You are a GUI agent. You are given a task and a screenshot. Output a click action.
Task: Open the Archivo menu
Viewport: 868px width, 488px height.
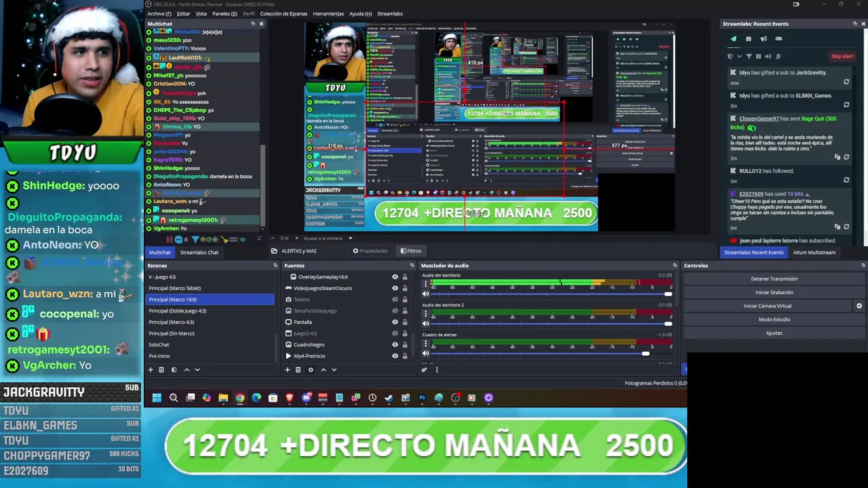pyautogui.click(x=159, y=14)
